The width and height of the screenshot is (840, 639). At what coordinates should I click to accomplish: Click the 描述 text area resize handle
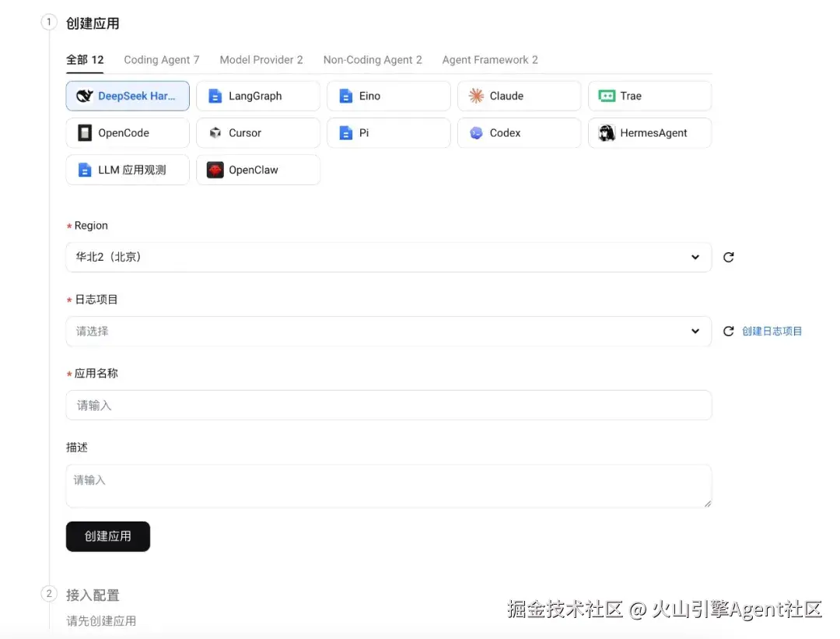[x=707, y=503]
